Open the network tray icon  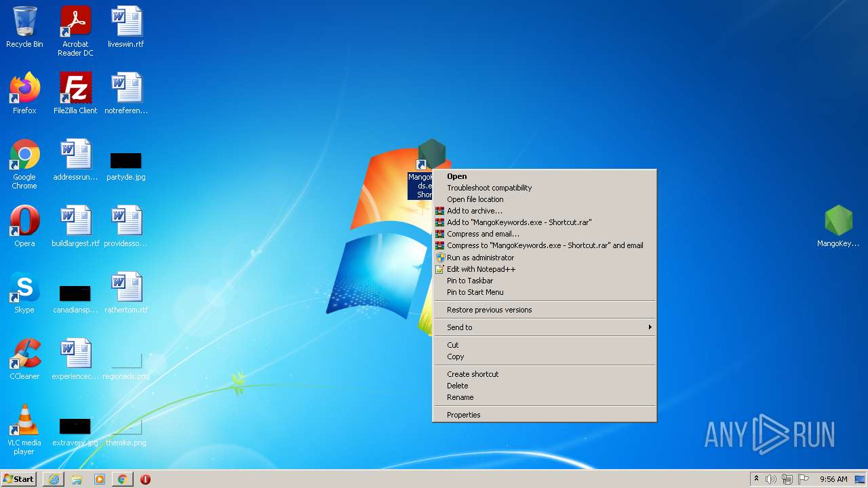pos(787,479)
